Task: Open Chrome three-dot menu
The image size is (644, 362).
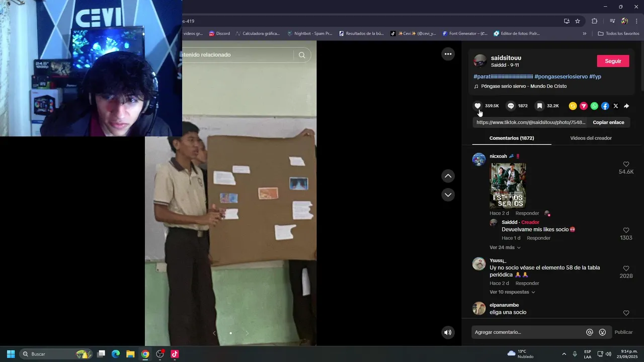Action: point(636,21)
